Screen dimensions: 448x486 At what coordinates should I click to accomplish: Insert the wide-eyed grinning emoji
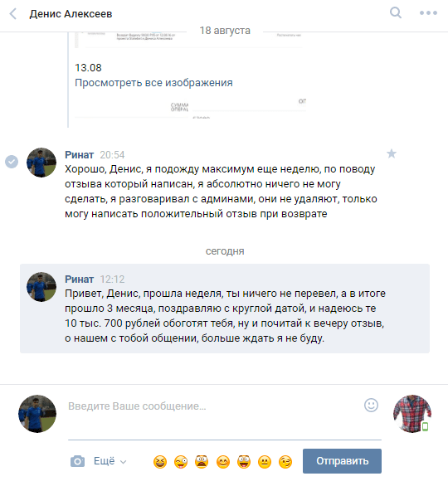pyautogui.click(x=244, y=461)
